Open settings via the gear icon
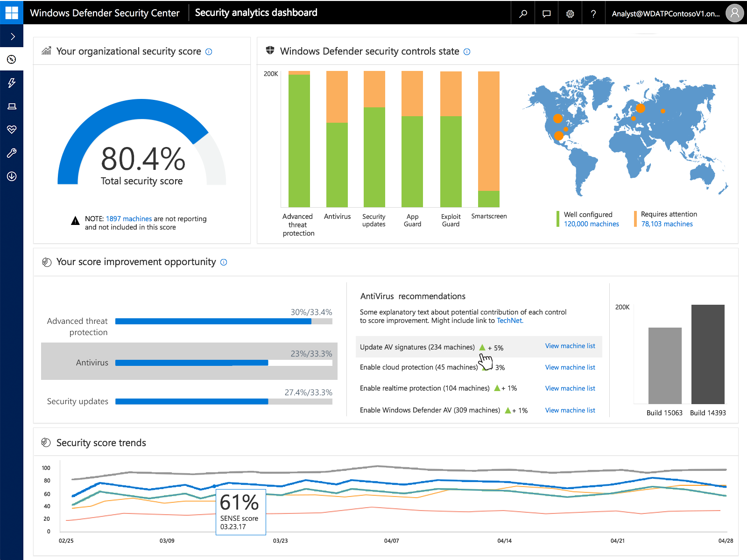The height and width of the screenshot is (560, 747). [570, 13]
